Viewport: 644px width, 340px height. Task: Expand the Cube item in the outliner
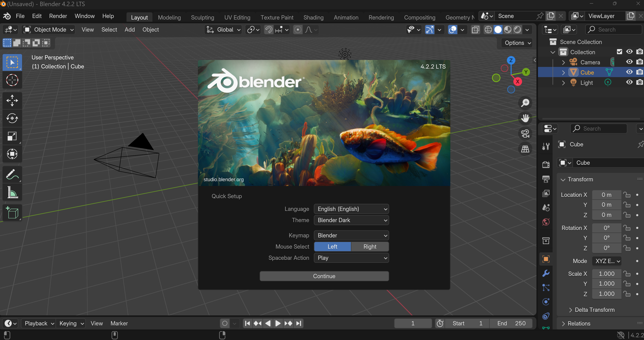coord(563,73)
